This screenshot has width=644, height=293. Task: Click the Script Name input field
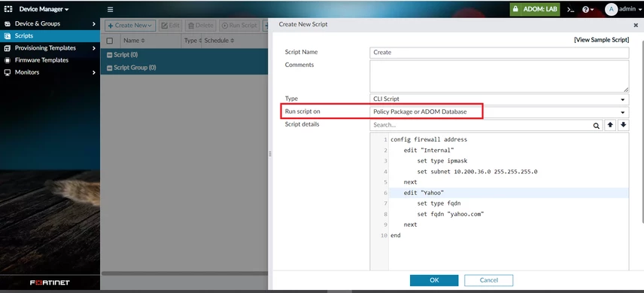(x=499, y=53)
